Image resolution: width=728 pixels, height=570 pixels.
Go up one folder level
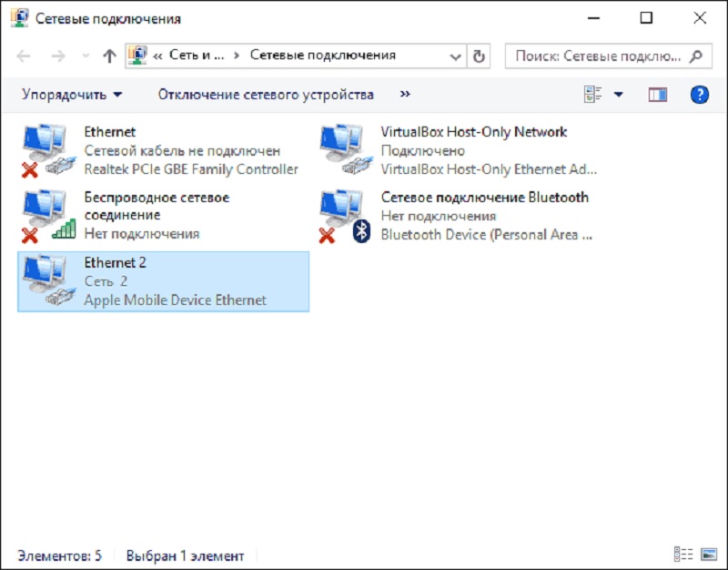109,56
